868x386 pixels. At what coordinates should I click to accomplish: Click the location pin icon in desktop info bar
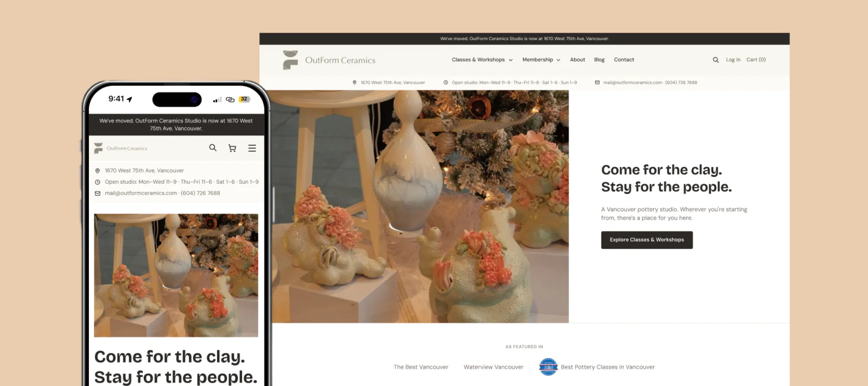[x=355, y=82]
